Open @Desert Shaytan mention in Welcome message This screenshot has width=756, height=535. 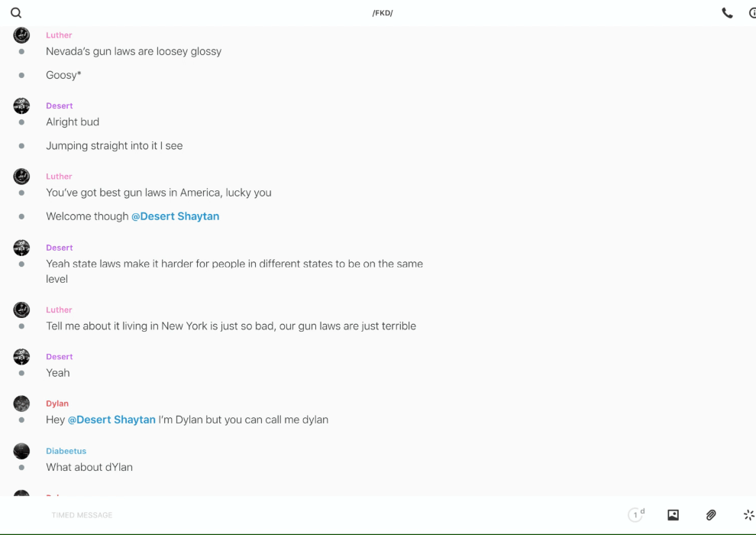175,216
